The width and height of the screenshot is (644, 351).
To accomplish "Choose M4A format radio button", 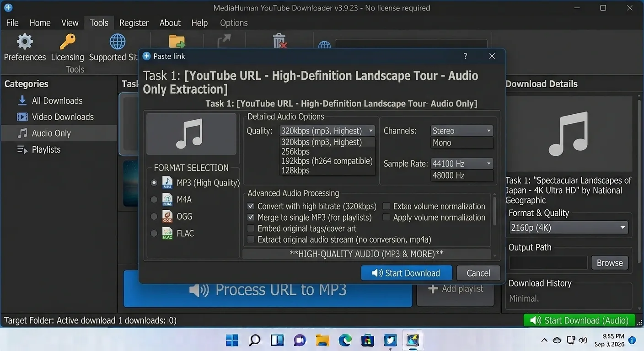I will tap(154, 200).
